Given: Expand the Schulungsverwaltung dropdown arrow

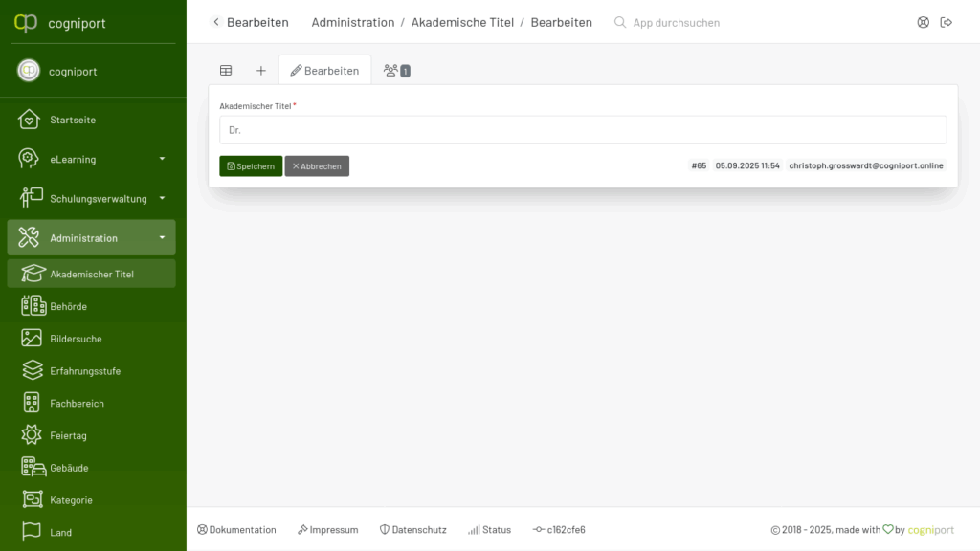Looking at the screenshot, I should tap(162, 198).
